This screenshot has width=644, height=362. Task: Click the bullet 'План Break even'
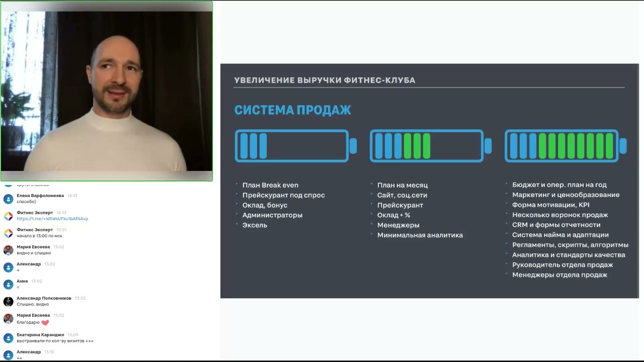click(x=270, y=185)
